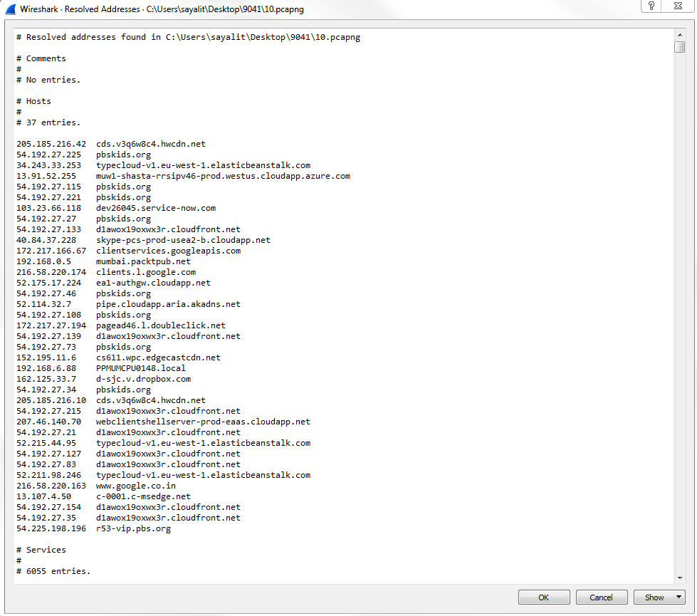Click IP address 103.23.66.118
Viewport: 697px width, 616px height.
pyautogui.click(x=49, y=208)
